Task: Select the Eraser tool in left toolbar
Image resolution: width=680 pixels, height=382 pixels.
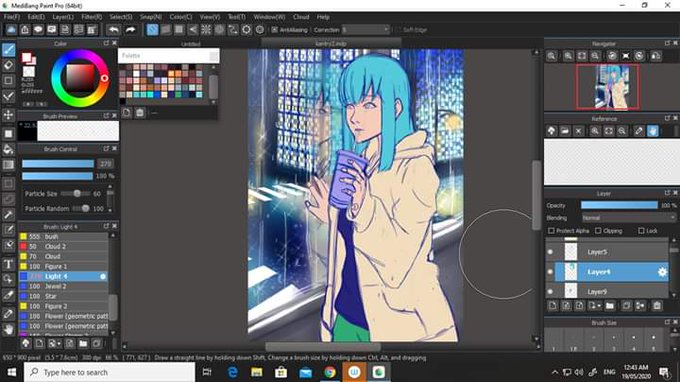Action: [8, 65]
